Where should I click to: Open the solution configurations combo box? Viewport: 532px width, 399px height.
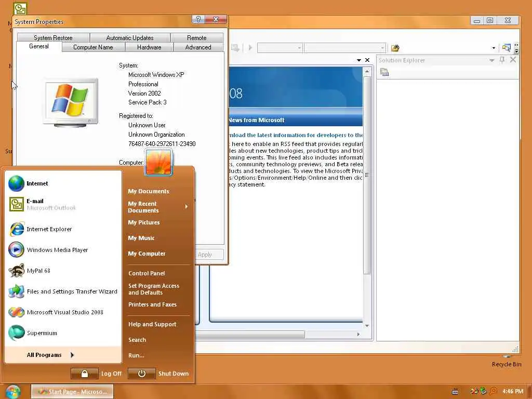click(x=280, y=48)
